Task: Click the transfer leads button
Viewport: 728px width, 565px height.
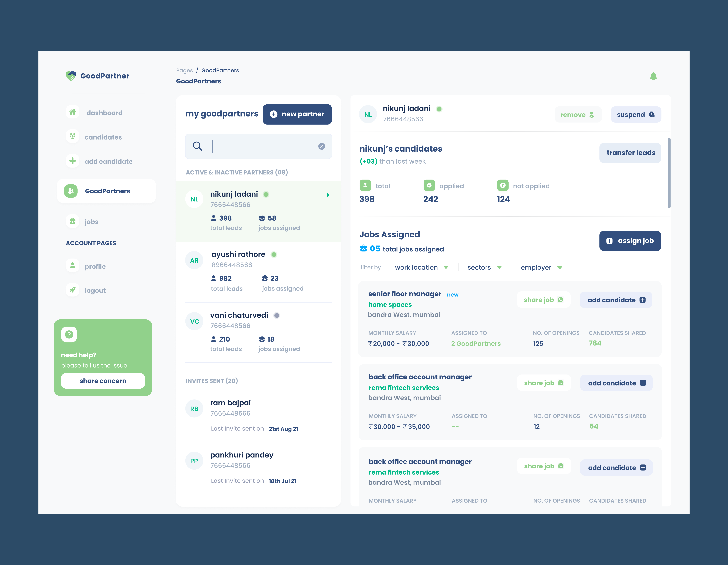Action: coord(630,153)
